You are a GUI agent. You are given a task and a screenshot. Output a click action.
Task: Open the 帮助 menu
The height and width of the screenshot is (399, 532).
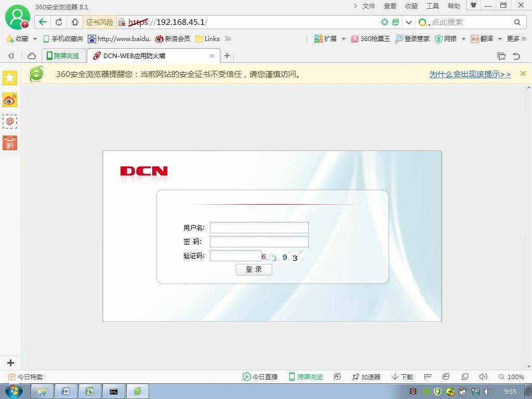454,6
